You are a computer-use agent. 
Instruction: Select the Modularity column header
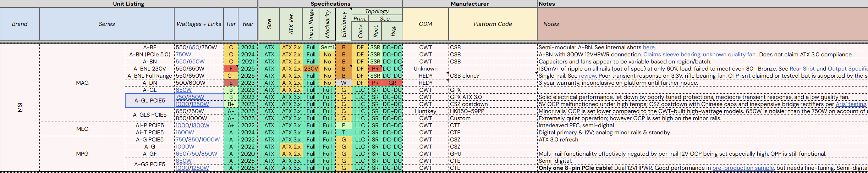327,24
